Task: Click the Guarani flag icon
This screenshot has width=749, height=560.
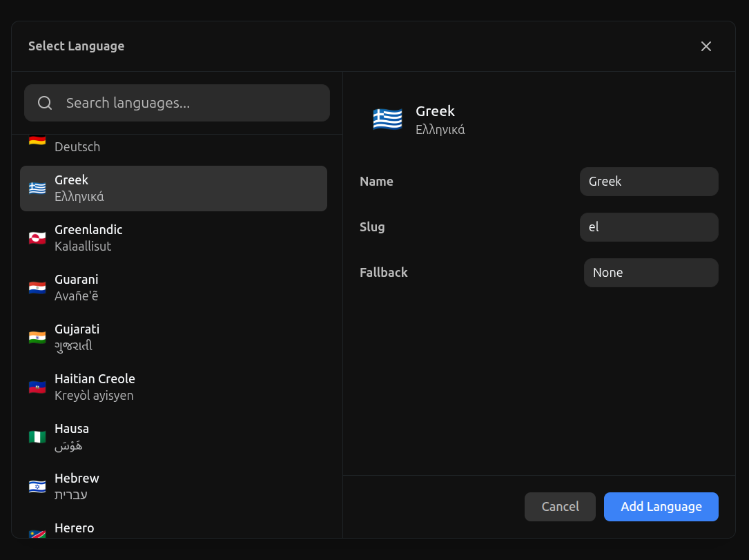Action: click(37, 288)
